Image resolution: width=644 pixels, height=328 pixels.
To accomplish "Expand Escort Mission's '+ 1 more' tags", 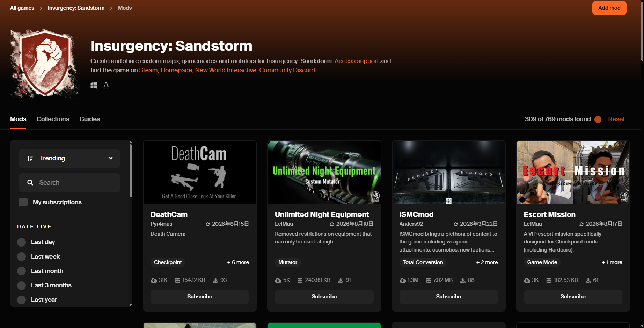I will pos(612,262).
